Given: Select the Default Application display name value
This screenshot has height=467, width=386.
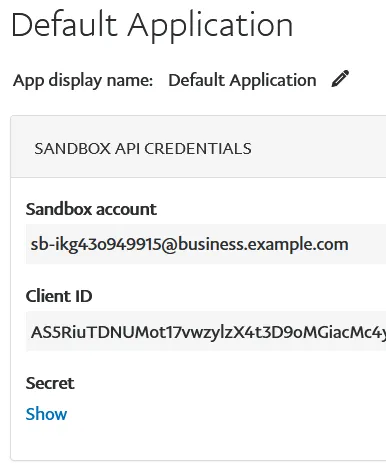Looking at the screenshot, I should coord(242,80).
